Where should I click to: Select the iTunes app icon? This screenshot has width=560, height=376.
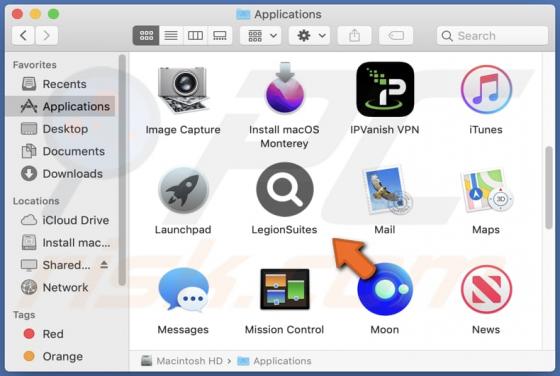486,89
